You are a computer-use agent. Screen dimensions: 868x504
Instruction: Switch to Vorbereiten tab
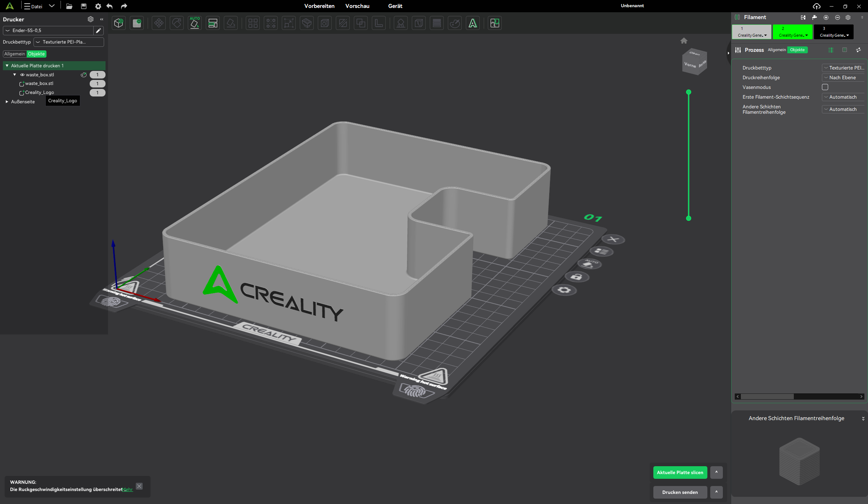click(319, 6)
